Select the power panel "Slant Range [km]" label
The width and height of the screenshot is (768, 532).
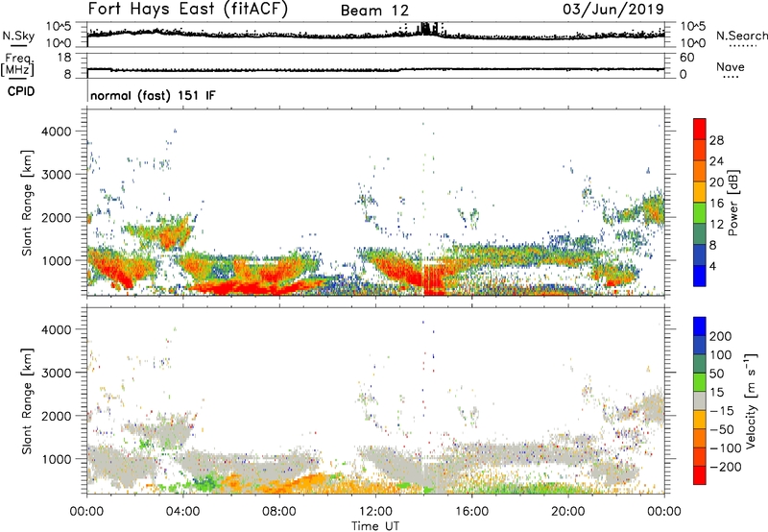pos(27,203)
